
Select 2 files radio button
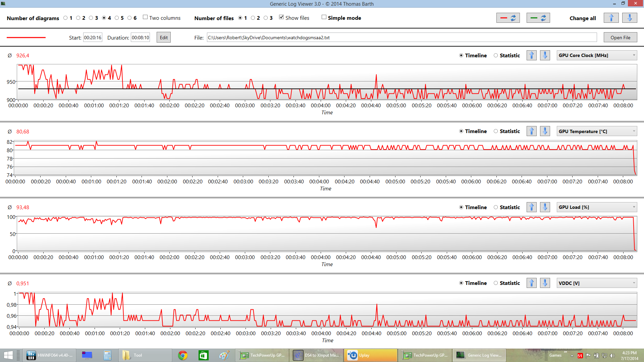(253, 18)
